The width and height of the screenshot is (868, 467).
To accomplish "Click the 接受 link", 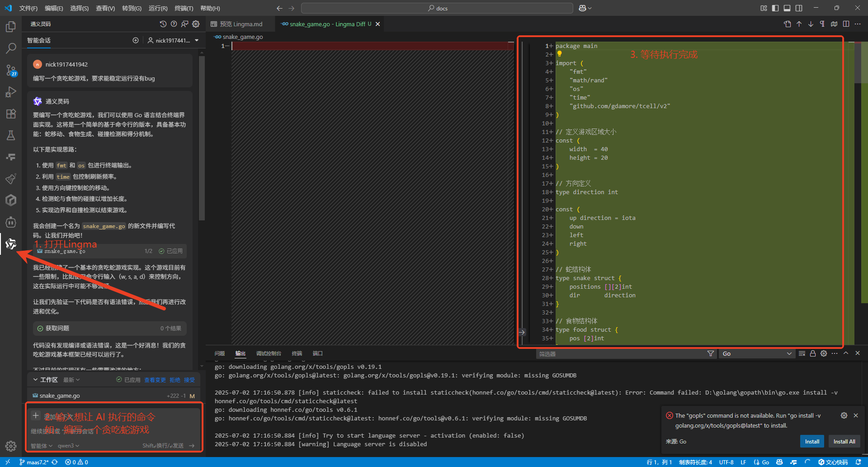I will click(189, 380).
